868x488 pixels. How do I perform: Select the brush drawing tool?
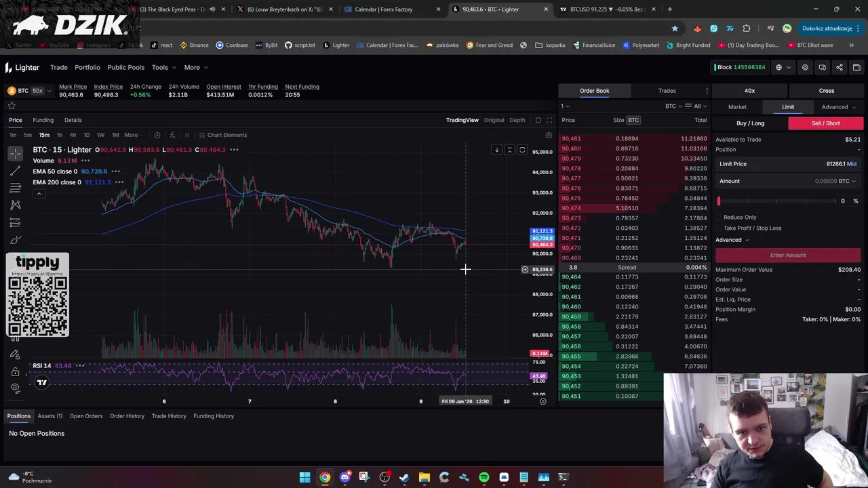tap(16, 239)
